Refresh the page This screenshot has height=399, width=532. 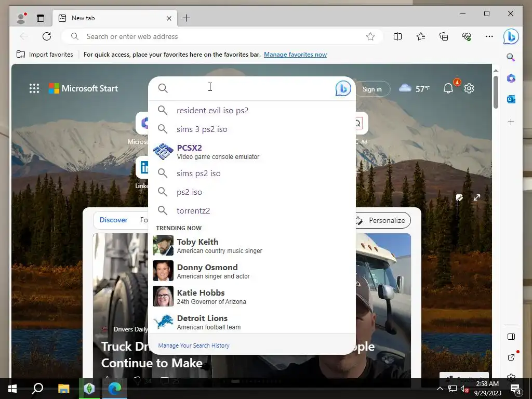point(47,36)
